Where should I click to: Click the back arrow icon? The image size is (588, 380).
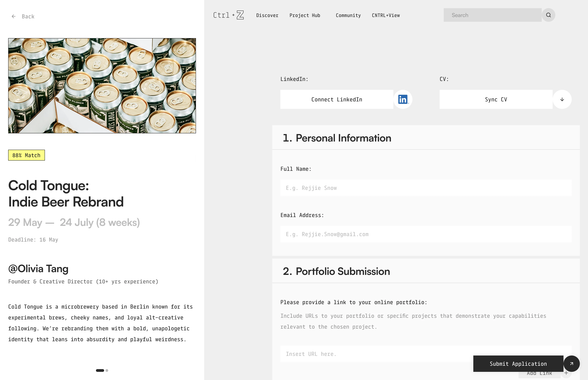click(14, 16)
